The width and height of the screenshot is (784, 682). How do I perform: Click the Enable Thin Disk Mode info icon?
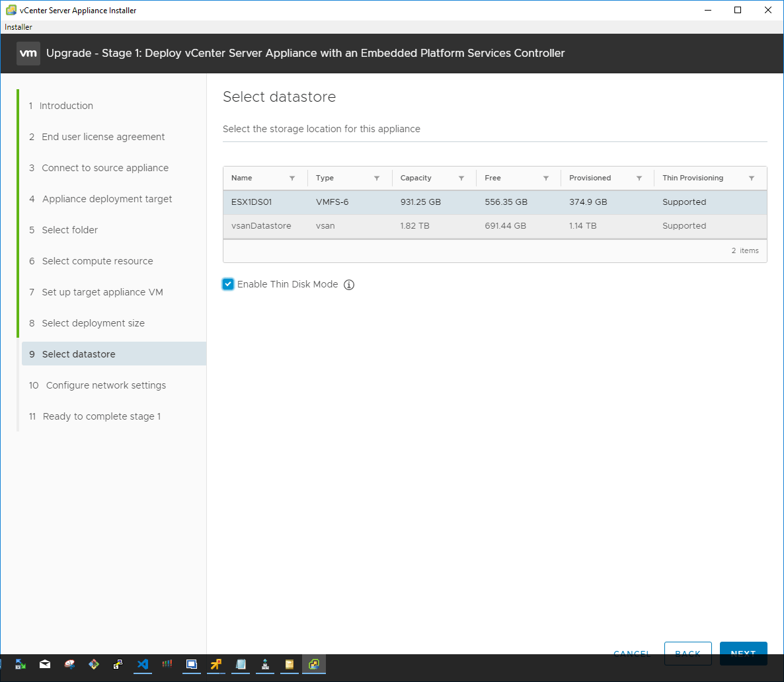pyautogui.click(x=349, y=285)
